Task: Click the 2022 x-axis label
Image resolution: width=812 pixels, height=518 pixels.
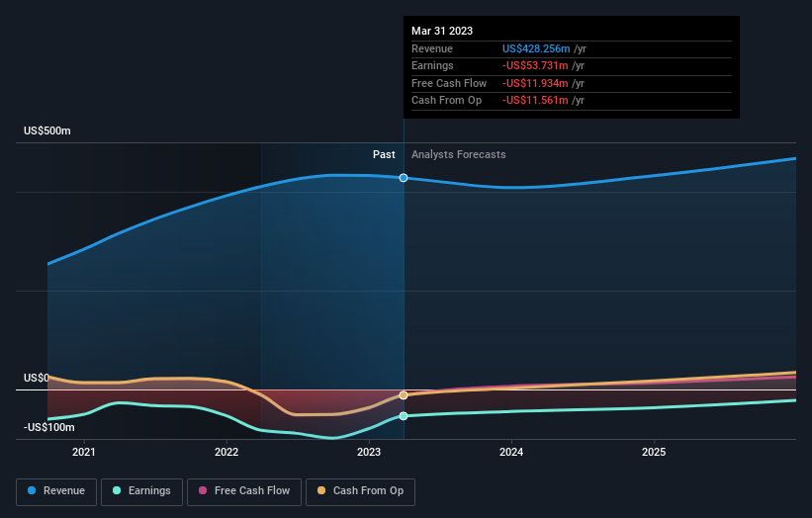Action: click(x=226, y=452)
